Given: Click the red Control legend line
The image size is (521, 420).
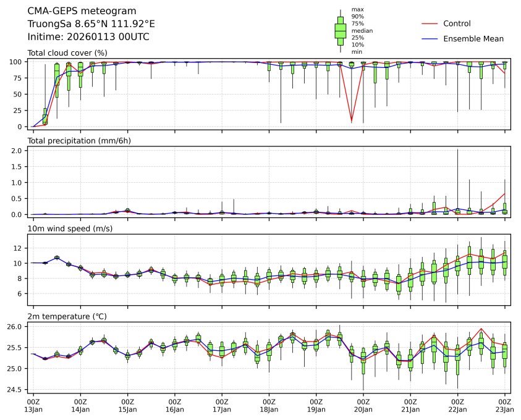Looking at the screenshot, I should coord(430,24).
